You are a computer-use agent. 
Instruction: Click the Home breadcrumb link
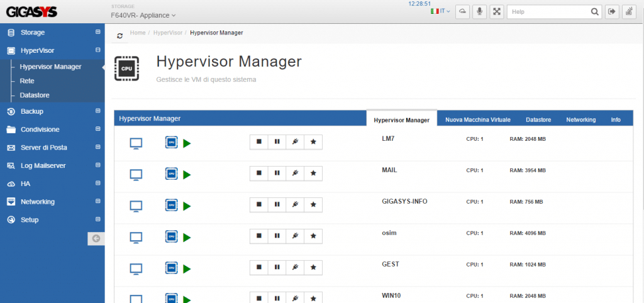point(138,33)
